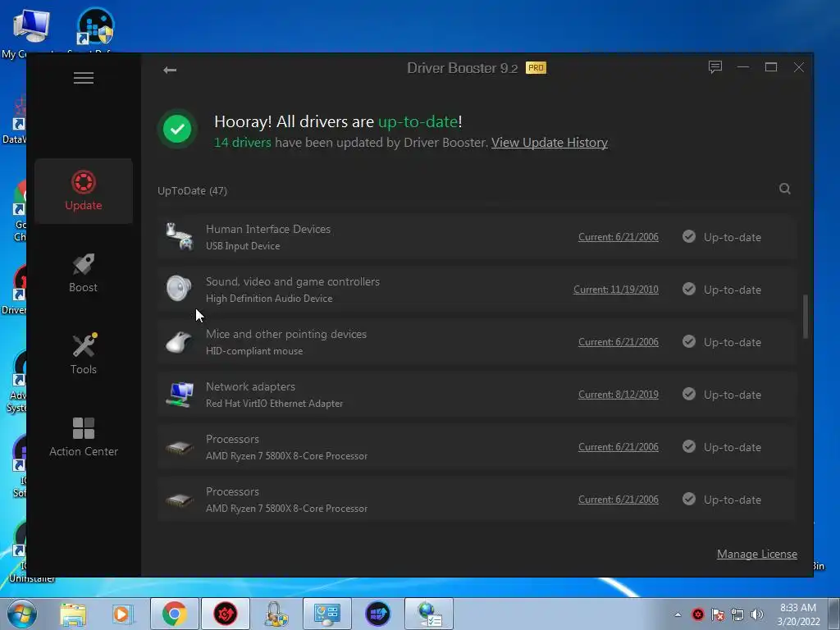Click the View Update History link
This screenshot has height=630, width=840.
point(549,143)
